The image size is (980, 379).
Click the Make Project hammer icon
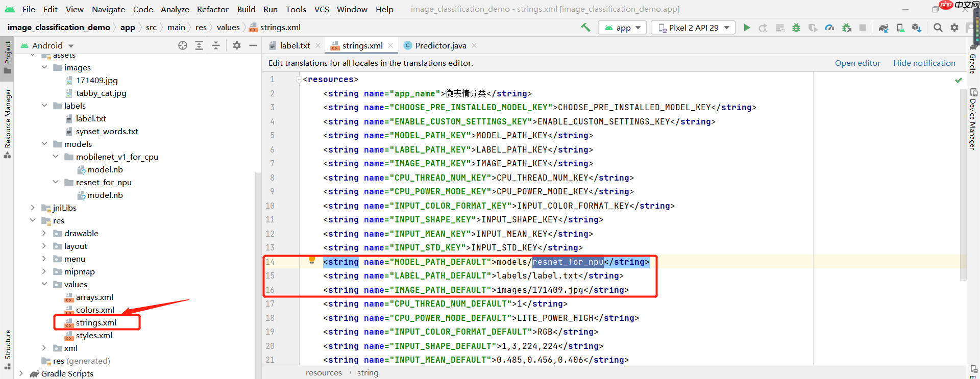[585, 28]
